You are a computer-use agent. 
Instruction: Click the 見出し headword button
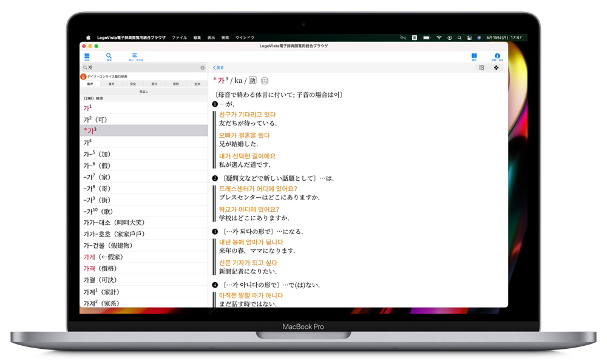[144, 92]
